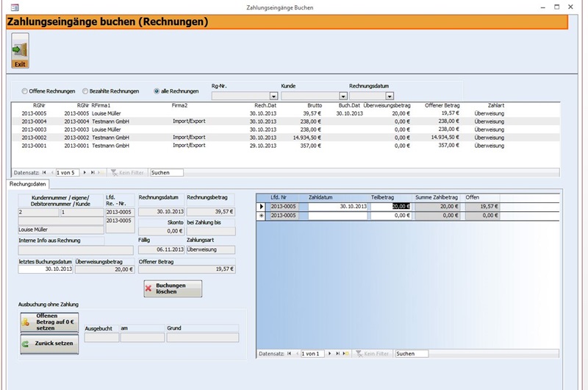Click Teilbetrag 0,00 € in new payment row
This screenshot has width=588, height=390.
coord(390,216)
